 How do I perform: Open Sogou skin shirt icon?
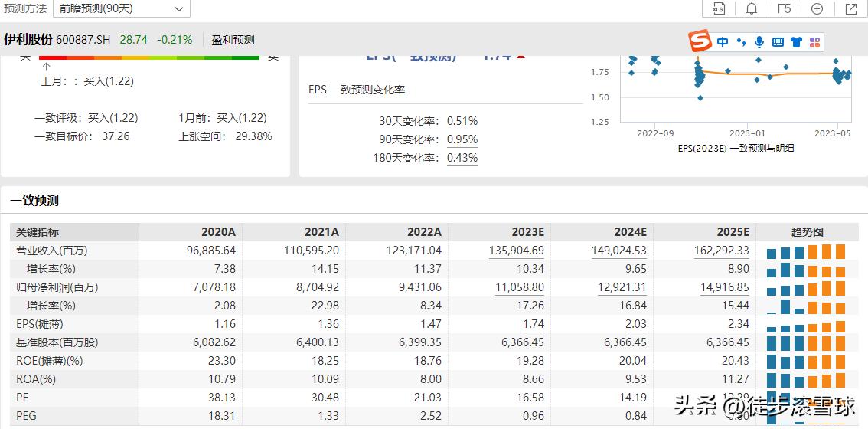coord(796,41)
